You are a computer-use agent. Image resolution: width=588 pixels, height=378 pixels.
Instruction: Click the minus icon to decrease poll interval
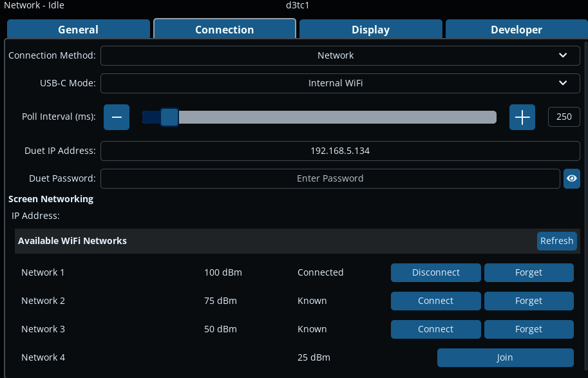[117, 117]
